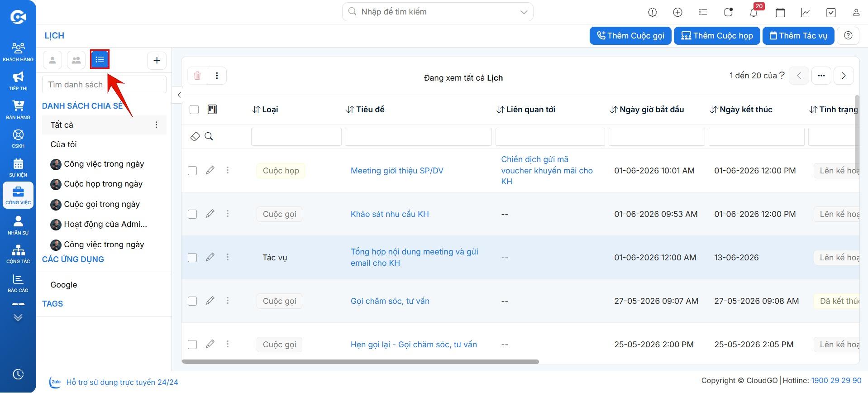The height and width of the screenshot is (393, 868).
Task: Open options menu for Tất cả list
Action: pyautogui.click(x=156, y=125)
